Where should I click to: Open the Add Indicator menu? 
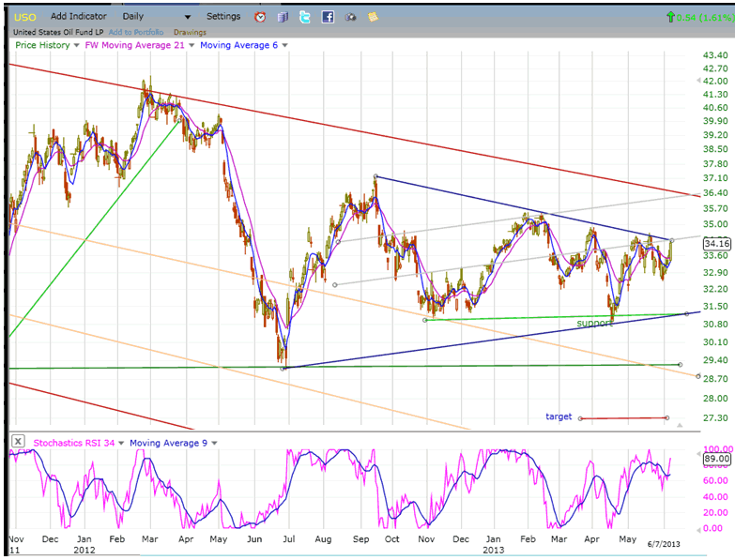(80, 17)
